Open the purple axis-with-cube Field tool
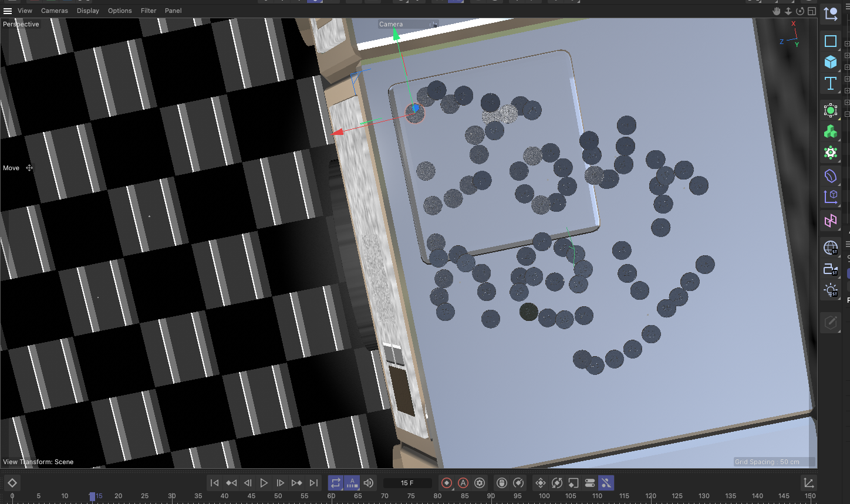Viewport: 850px width, 504px height. (x=831, y=197)
